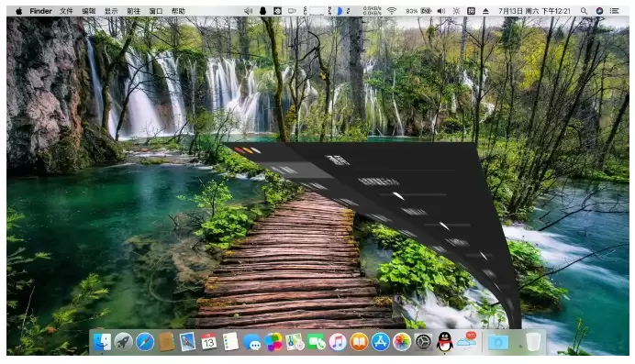635x364 pixels.
Task: Open the 文件 menu
Action: tap(66, 11)
